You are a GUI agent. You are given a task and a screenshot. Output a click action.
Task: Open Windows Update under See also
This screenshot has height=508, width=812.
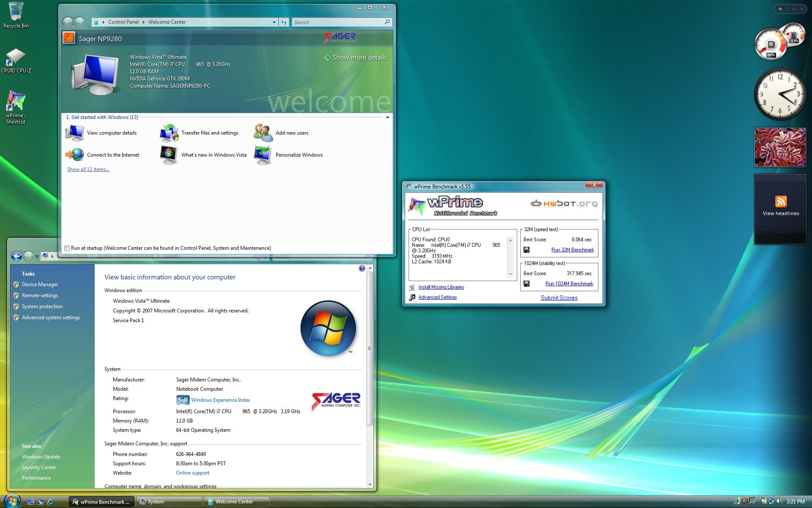tap(41, 457)
